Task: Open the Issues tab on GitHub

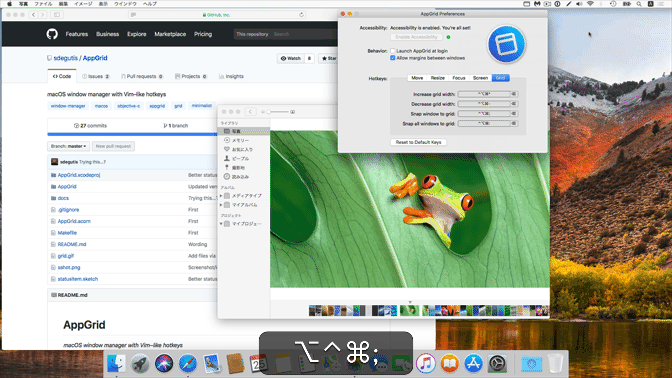Action: (x=96, y=76)
